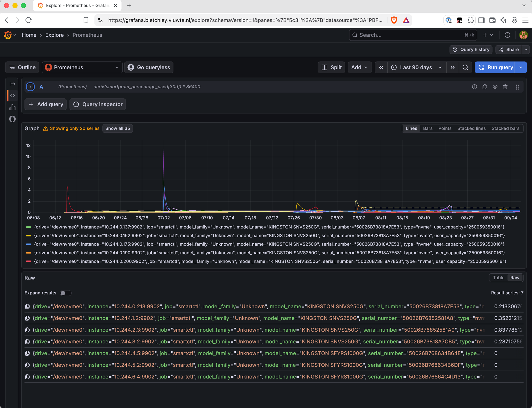Viewport: 532px width, 408px height.
Task: Switch graph style to Bars
Action: [x=428, y=128]
